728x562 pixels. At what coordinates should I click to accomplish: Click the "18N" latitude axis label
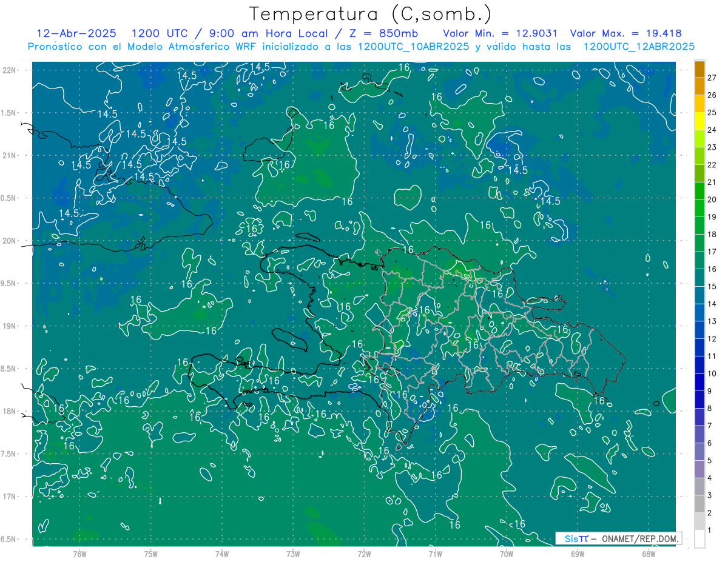pyautogui.click(x=10, y=411)
